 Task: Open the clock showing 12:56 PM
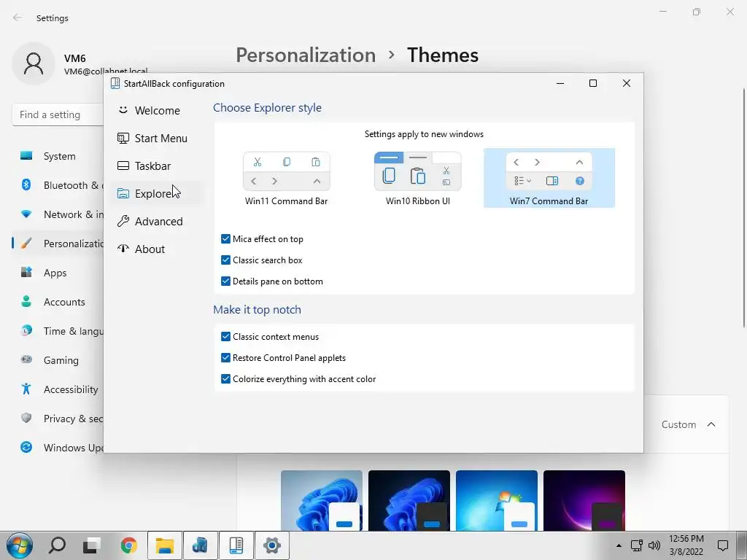click(686, 545)
